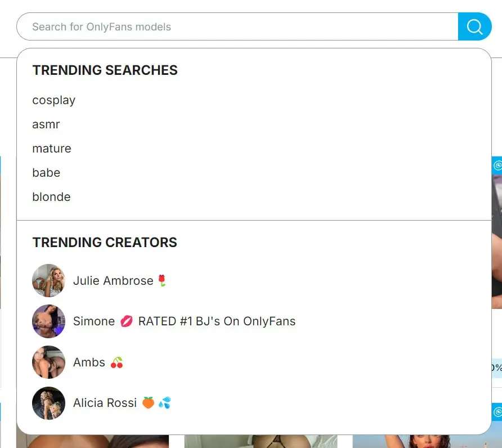Select the babe trending search
502x448 pixels.
pos(46,173)
